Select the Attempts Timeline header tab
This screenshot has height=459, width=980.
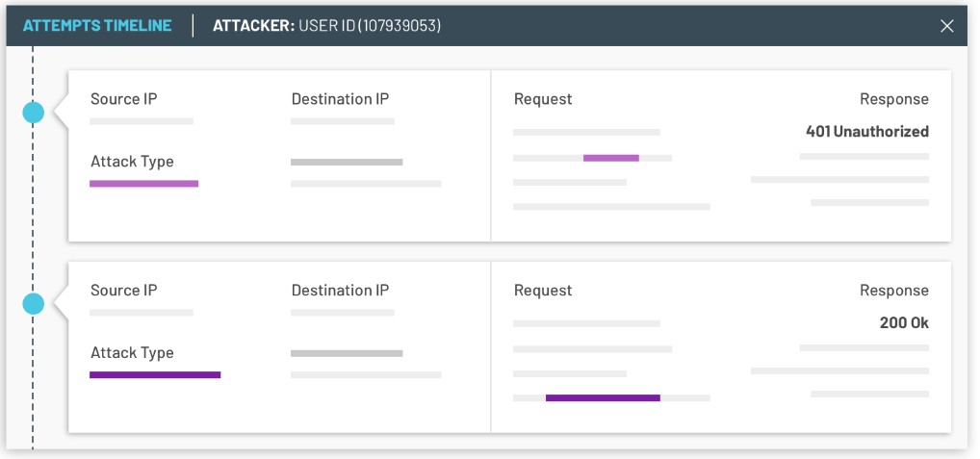(x=97, y=26)
